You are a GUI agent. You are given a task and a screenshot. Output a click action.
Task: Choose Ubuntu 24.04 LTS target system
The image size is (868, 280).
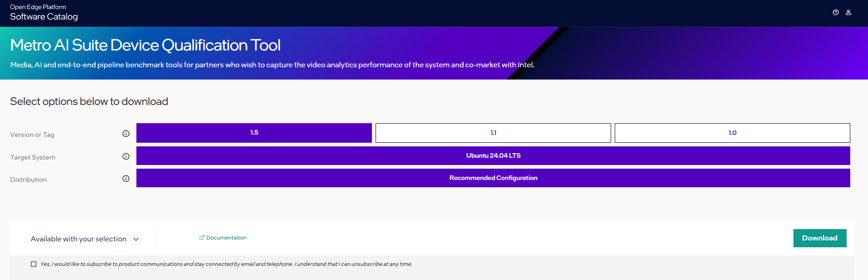click(x=493, y=155)
